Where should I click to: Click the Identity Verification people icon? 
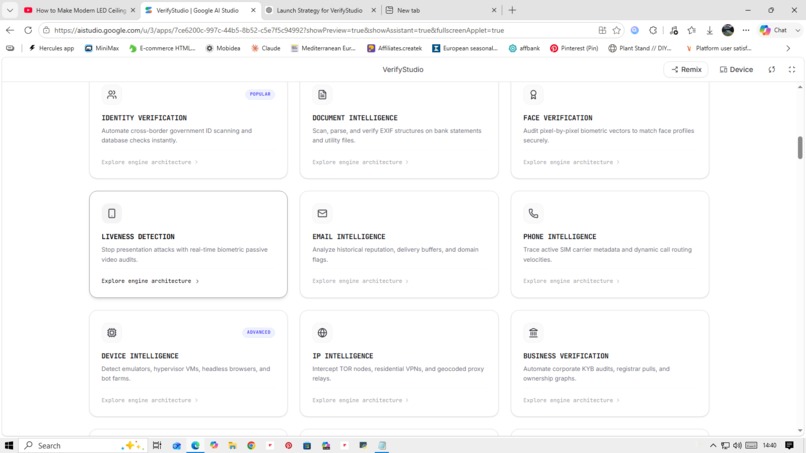(112, 95)
